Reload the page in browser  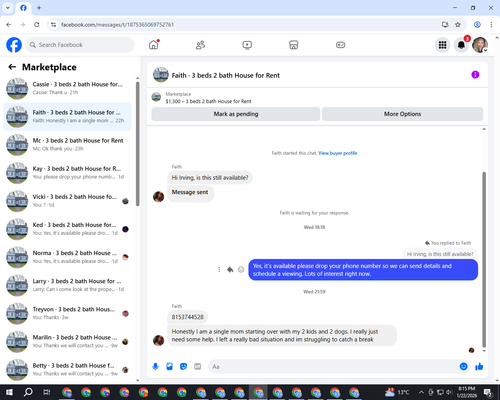click(37, 25)
